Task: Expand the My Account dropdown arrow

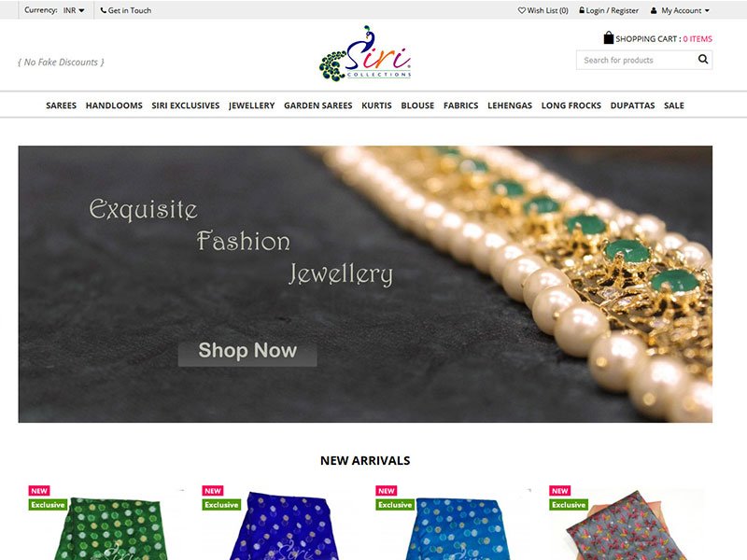Action: [707, 10]
